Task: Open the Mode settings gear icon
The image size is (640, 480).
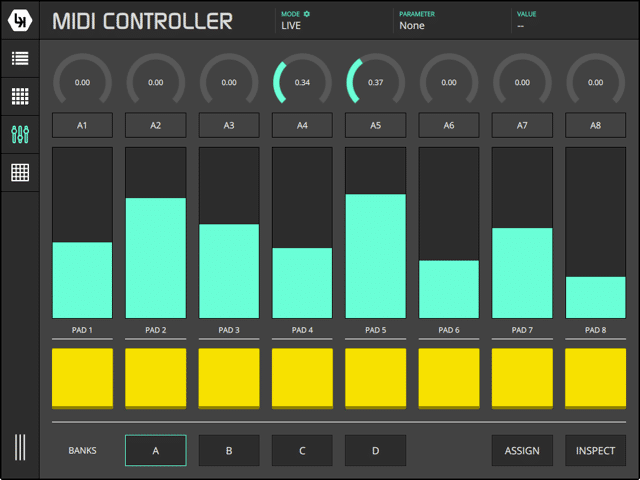Action: (x=307, y=14)
